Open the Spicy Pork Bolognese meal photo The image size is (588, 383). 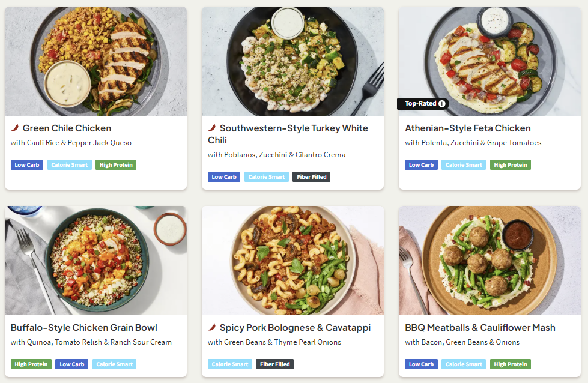(292, 260)
